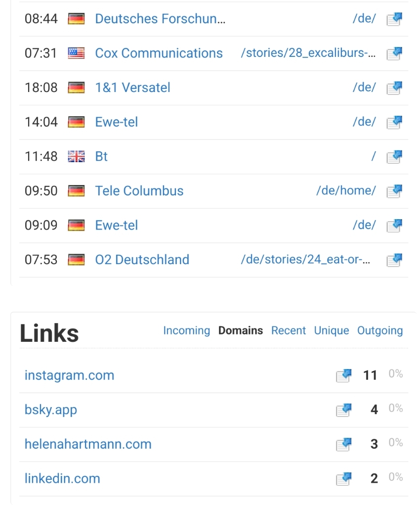
Task: Click the /de/home/ page path link
Action: [x=346, y=191]
